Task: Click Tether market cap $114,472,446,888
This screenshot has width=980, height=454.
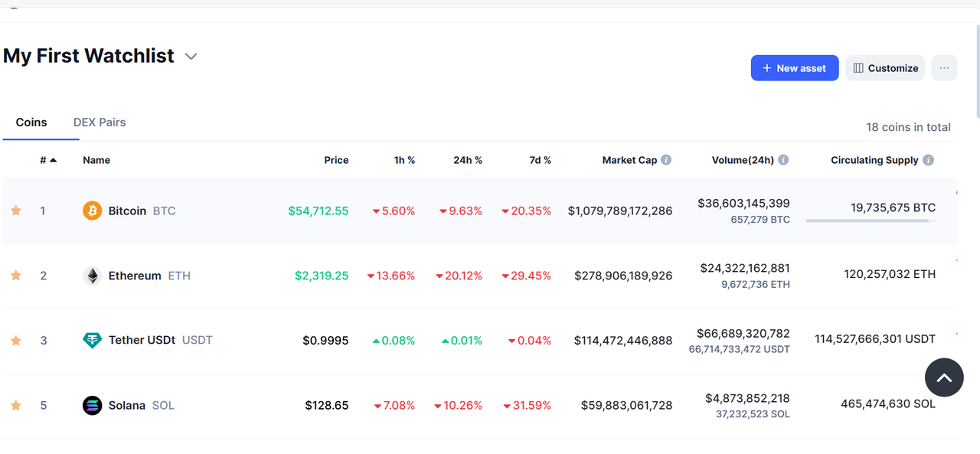Action: (x=623, y=341)
